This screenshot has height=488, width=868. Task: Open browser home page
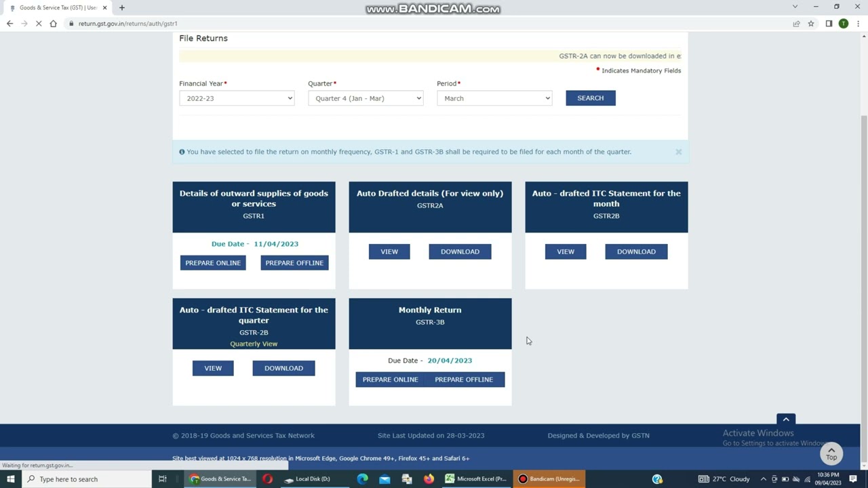click(53, 24)
